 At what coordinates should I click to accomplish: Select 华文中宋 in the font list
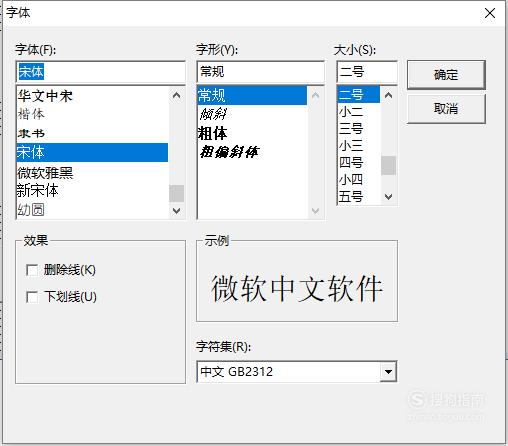[92, 96]
